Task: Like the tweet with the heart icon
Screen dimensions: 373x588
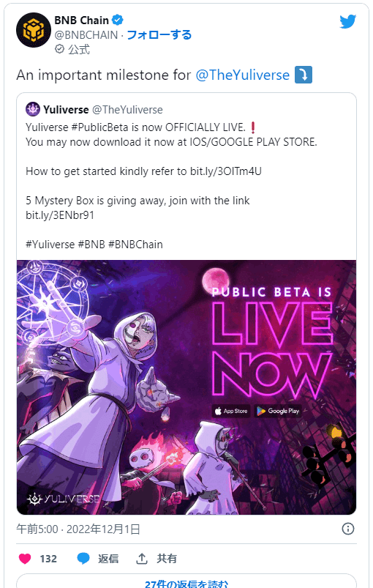Action: [25, 559]
